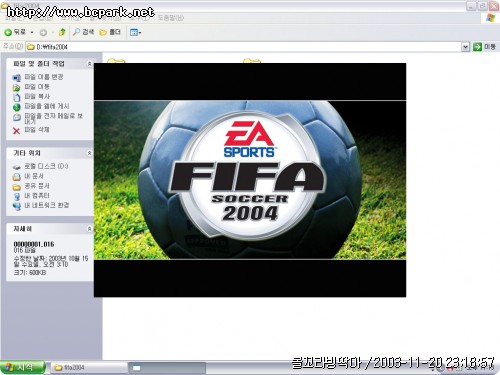Click the 내 네트워크 환경 network icon
Viewport: 500px width, 375px height.
pos(16,206)
